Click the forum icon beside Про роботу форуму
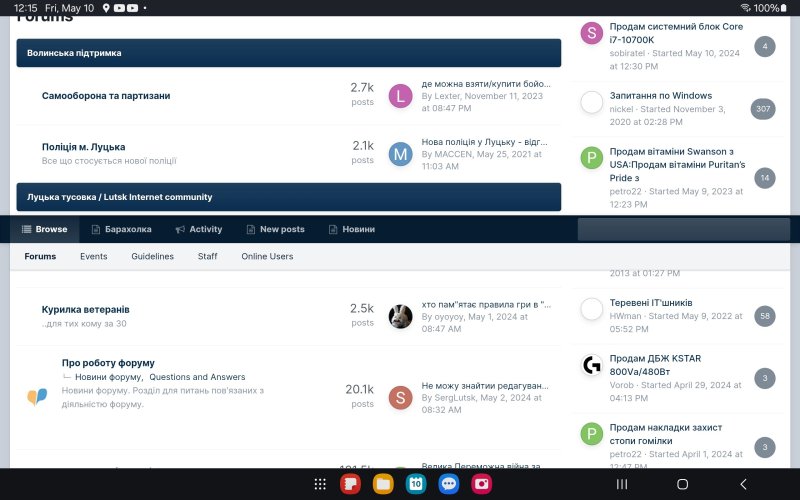The height and width of the screenshot is (500, 800). coord(37,396)
